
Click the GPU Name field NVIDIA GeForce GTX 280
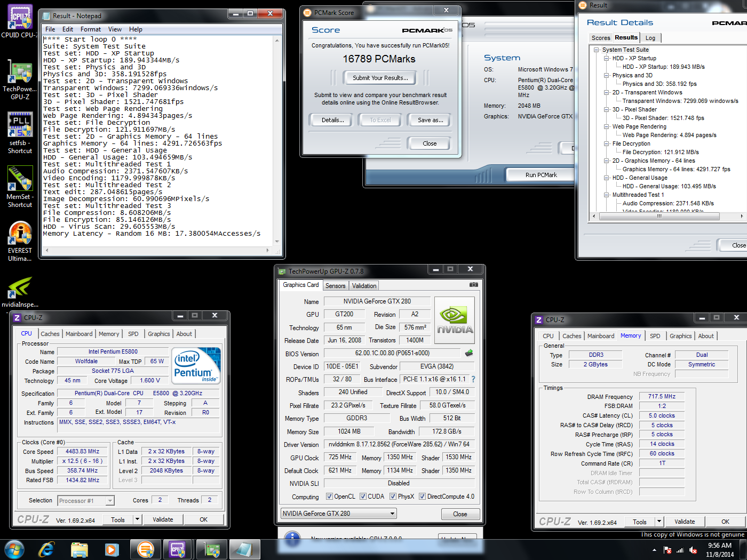pos(377,301)
